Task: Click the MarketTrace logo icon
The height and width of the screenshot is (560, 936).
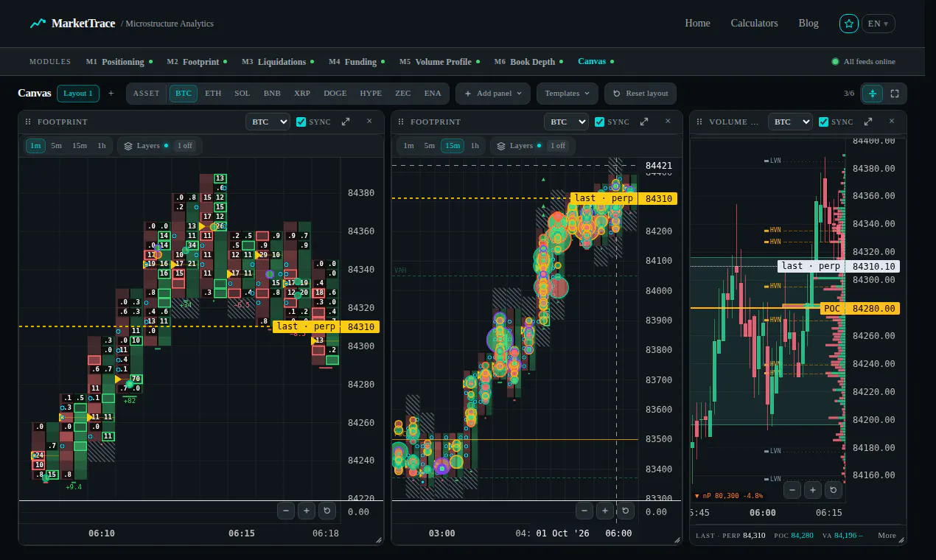Action: [x=38, y=24]
